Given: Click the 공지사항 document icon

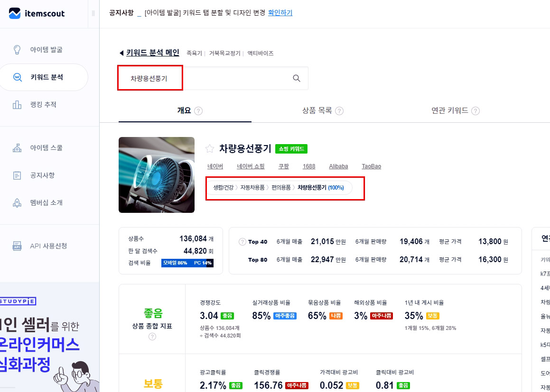Looking at the screenshot, I should coord(17,175).
